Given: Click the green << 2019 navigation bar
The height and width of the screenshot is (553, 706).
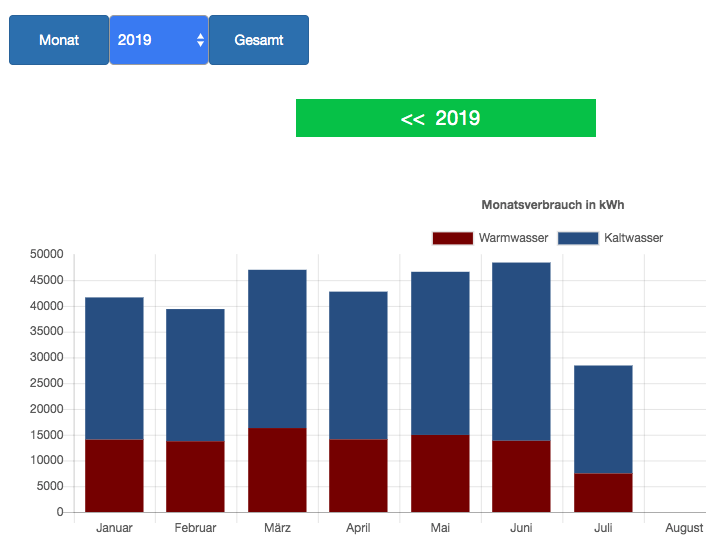Looking at the screenshot, I should [x=445, y=118].
